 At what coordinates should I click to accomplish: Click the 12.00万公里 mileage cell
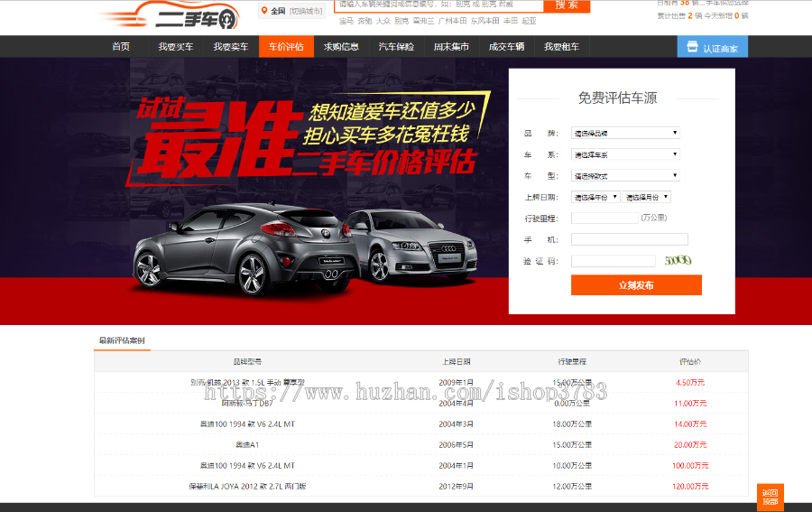572,486
